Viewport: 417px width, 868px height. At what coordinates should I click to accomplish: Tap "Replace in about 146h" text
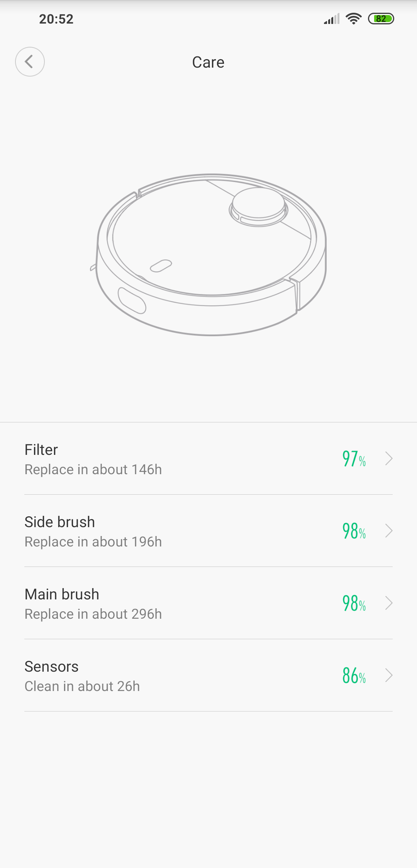[93, 470]
